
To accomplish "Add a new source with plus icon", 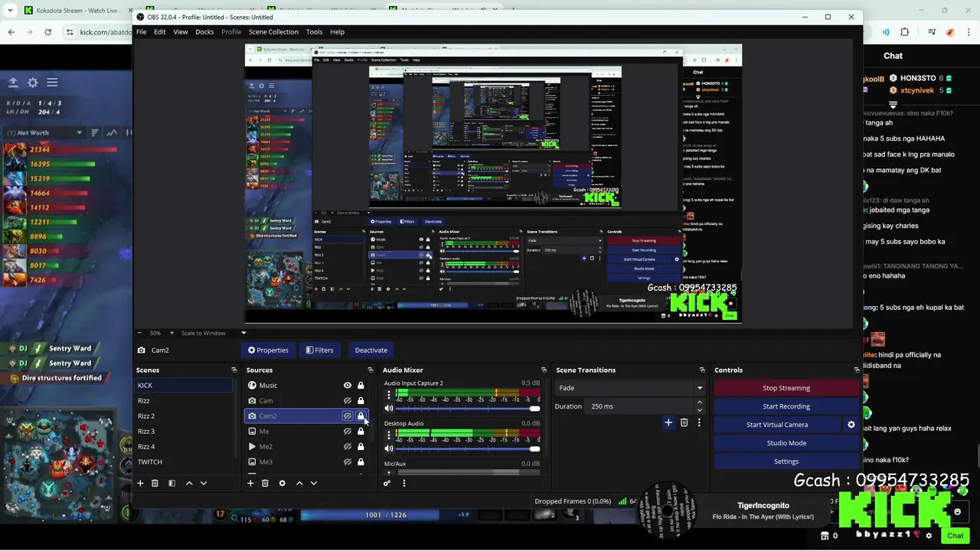I will point(250,483).
